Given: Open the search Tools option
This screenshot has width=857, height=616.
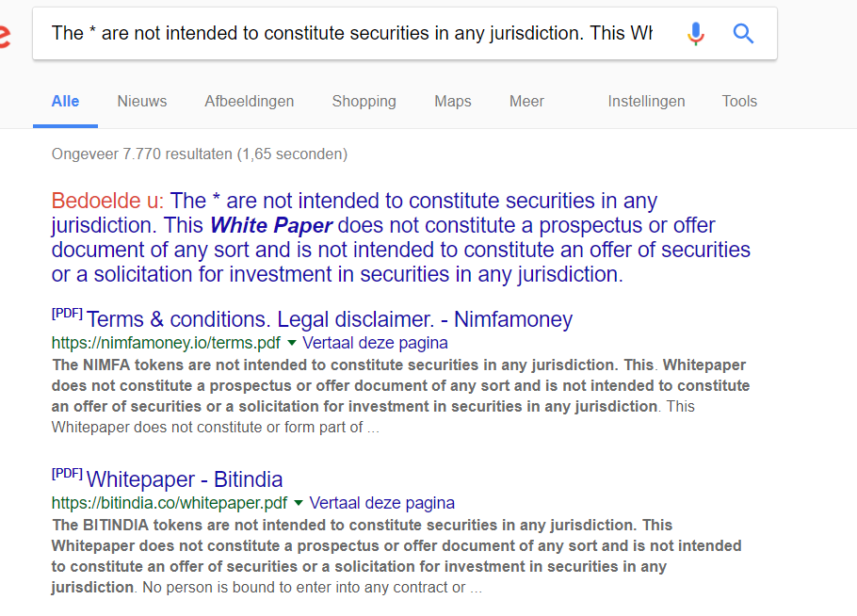Looking at the screenshot, I should [739, 102].
